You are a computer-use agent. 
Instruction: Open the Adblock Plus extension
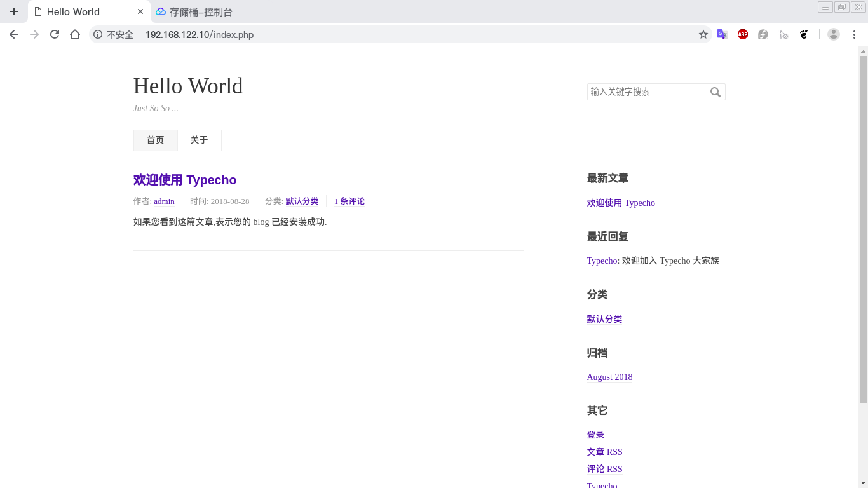pos(742,34)
